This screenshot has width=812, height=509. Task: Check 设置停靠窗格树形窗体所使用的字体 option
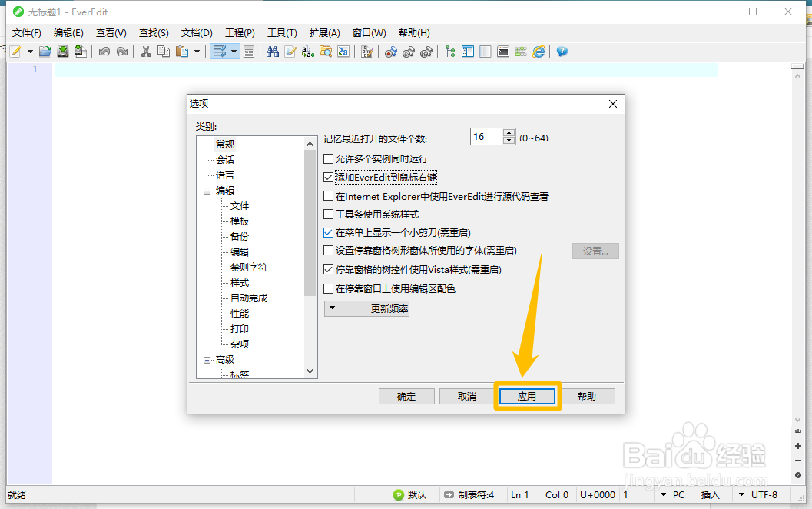coord(328,251)
